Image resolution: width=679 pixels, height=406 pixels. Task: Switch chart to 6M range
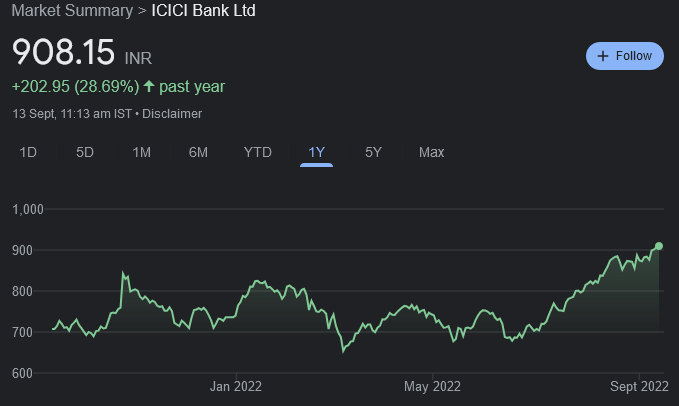coord(198,152)
